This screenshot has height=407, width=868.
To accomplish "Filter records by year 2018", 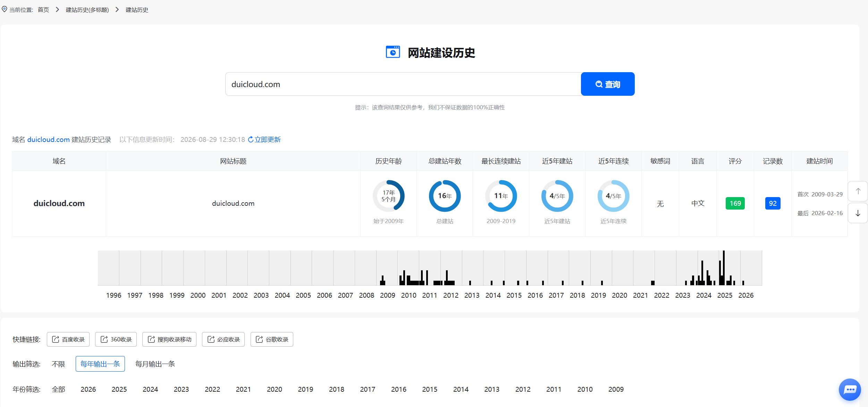I will coord(337,389).
